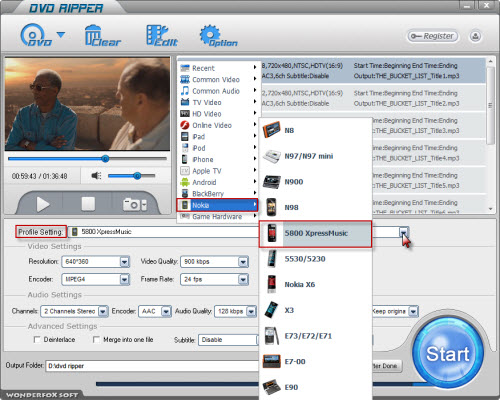The image size is (500, 400).
Task: Open the Edit filmstrip tool
Action: 162,35
